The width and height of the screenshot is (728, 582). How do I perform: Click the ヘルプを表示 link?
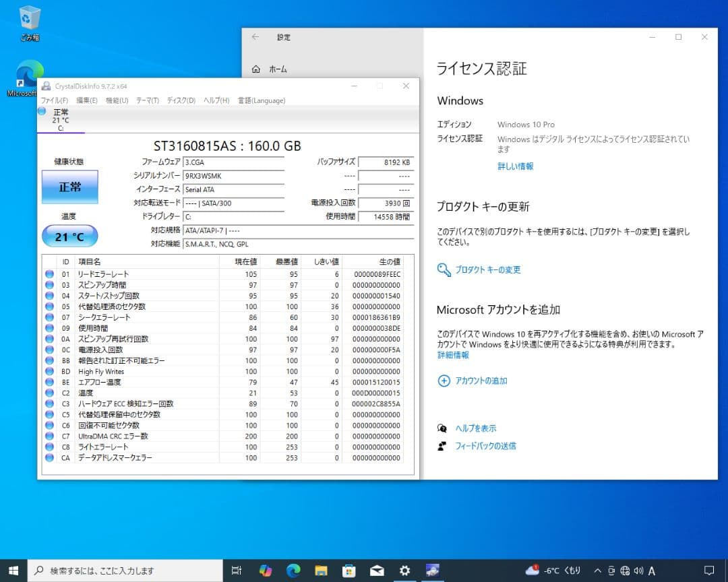tap(475, 428)
